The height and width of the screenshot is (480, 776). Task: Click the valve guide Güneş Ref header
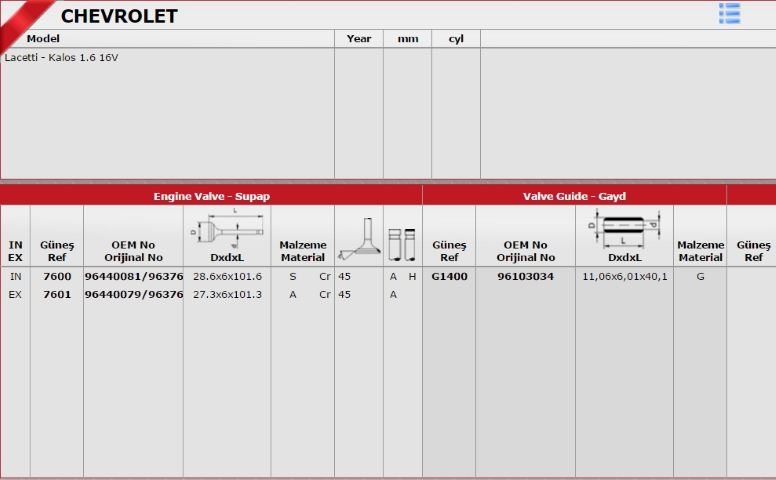(x=449, y=251)
